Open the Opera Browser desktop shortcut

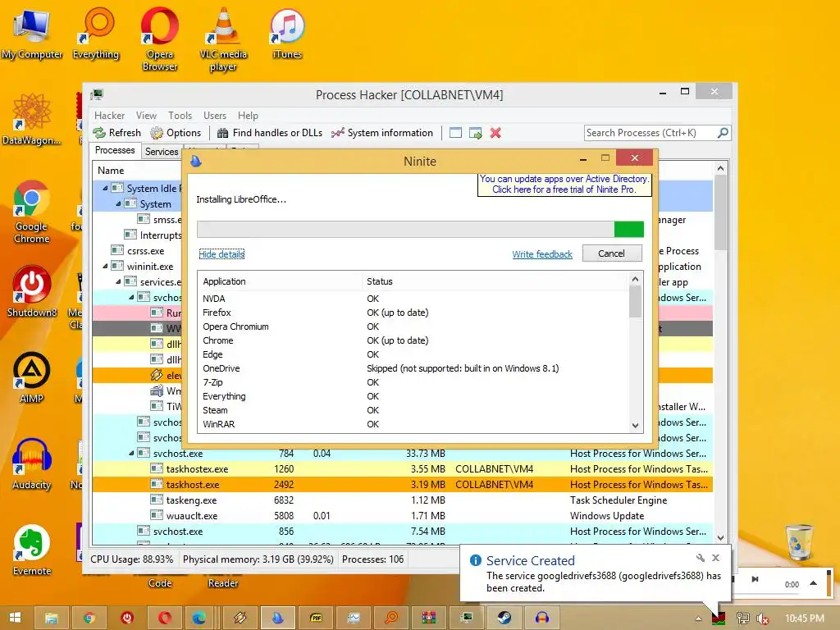click(x=160, y=39)
